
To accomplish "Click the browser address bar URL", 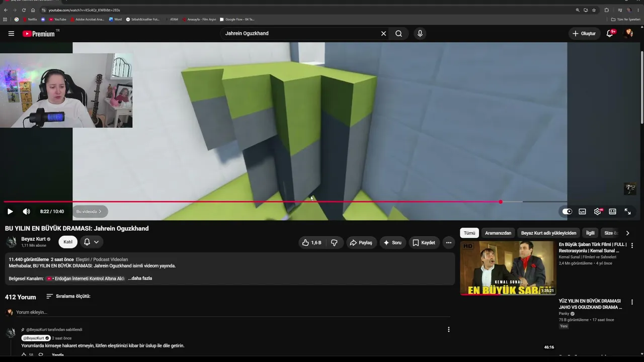I will [84, 10].
